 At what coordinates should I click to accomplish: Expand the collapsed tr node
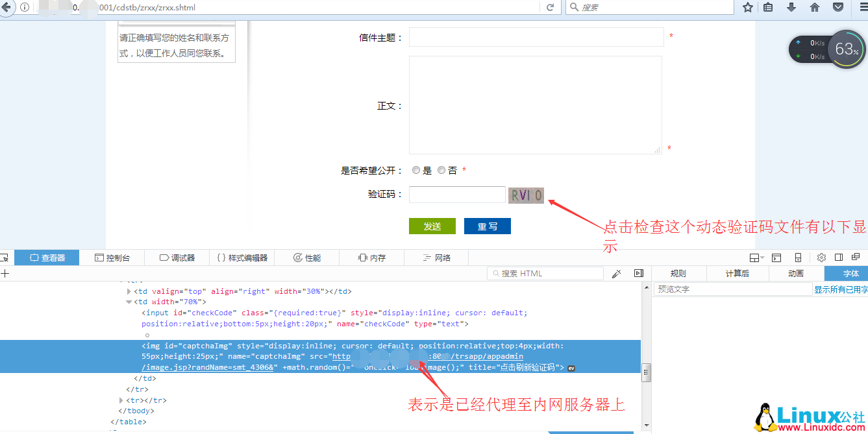click(121, 401)
